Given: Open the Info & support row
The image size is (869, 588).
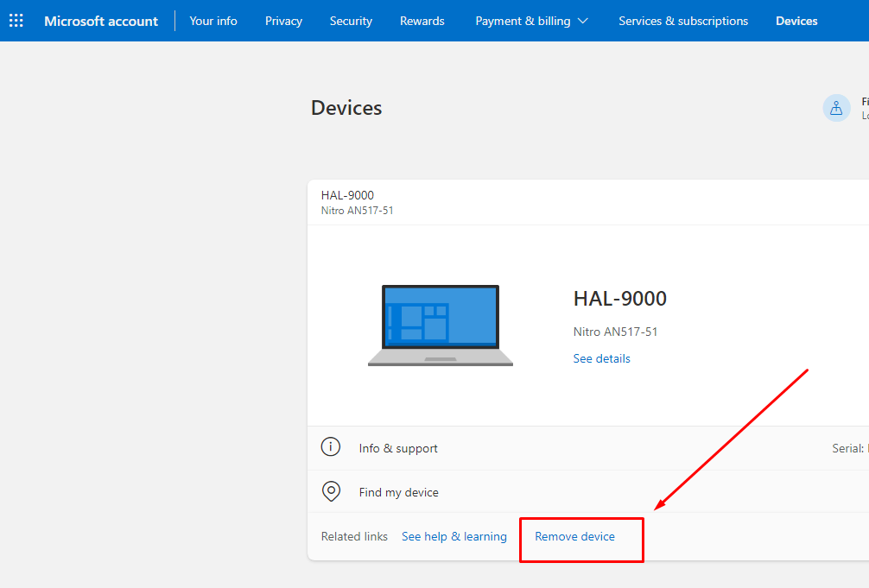Looking at the screenshot, I should point(588,448).
